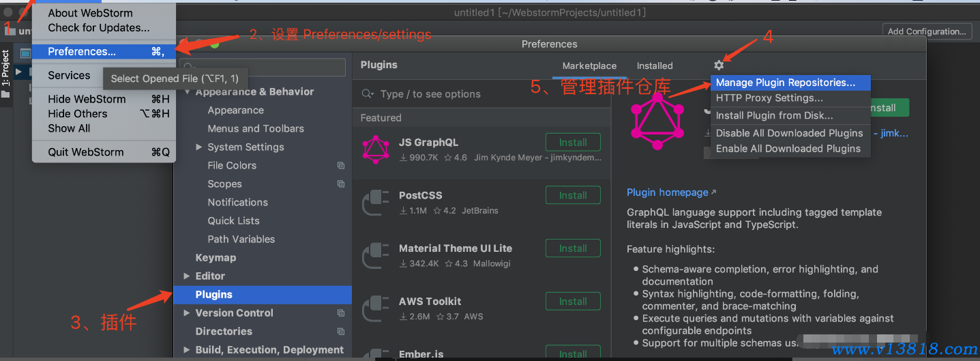Click the Scopes project-level icon

click(341, 184)
